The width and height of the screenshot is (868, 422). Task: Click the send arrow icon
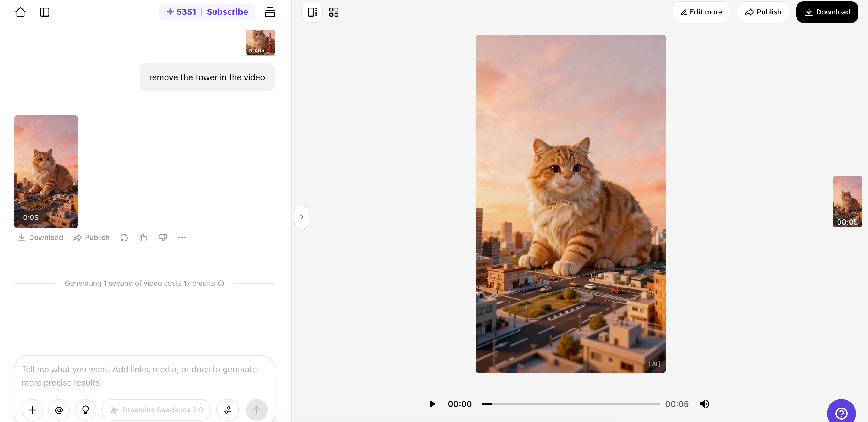(257, 410)
